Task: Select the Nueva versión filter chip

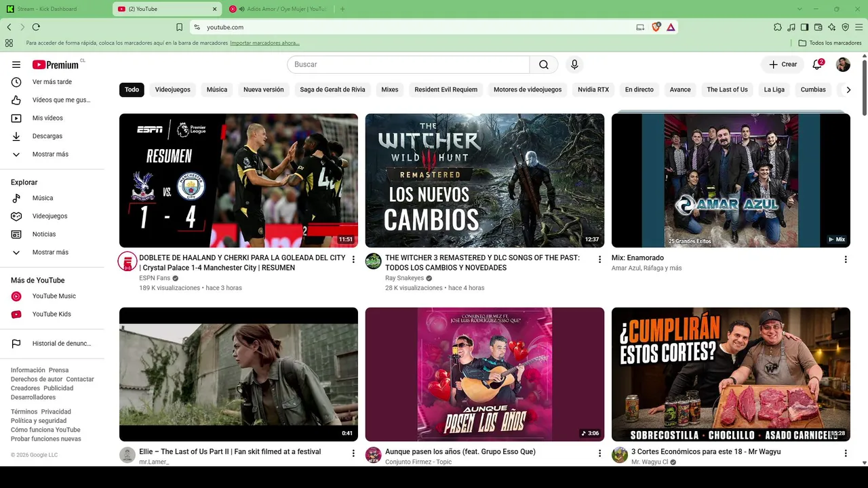Action: pos(264,89)
